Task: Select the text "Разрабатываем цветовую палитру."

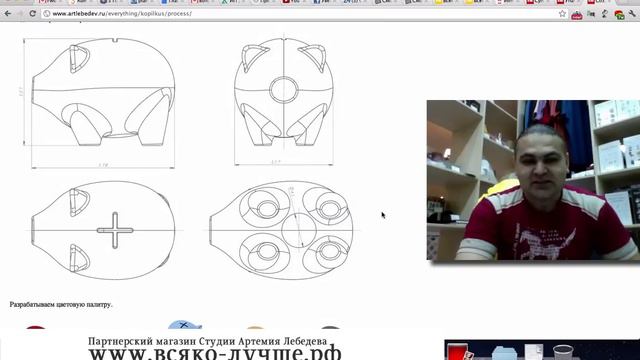Action: click(61, 304)
